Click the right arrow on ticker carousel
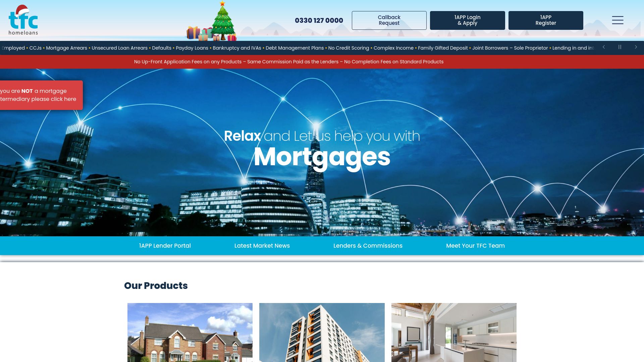Image resolution: width=644 pixels, height=362 pixels. pyautogui.click(x=635, y=47)
